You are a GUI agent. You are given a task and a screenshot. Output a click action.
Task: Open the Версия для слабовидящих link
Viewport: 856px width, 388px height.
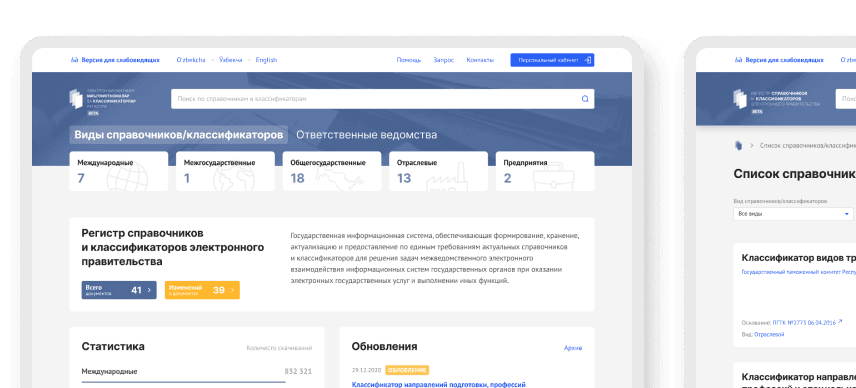[121, 60]
